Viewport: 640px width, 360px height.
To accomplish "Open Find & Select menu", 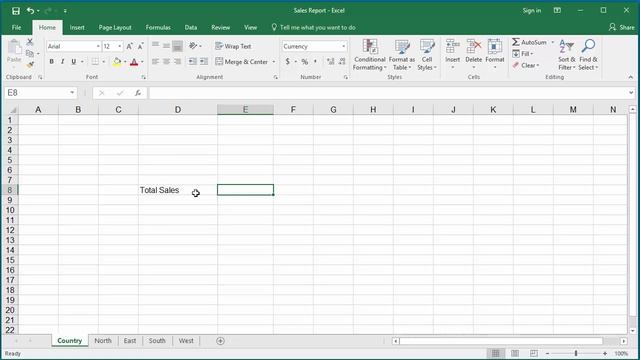I will pos(588,55).
